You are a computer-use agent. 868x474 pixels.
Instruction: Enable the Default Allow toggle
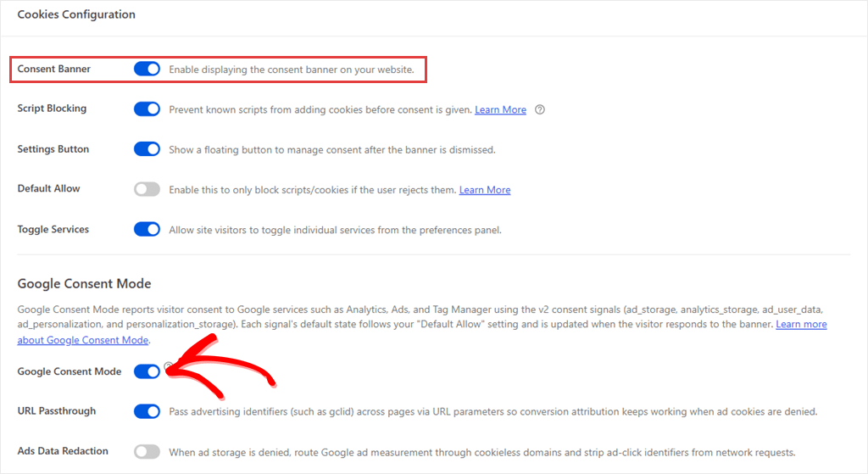point(147,189)
